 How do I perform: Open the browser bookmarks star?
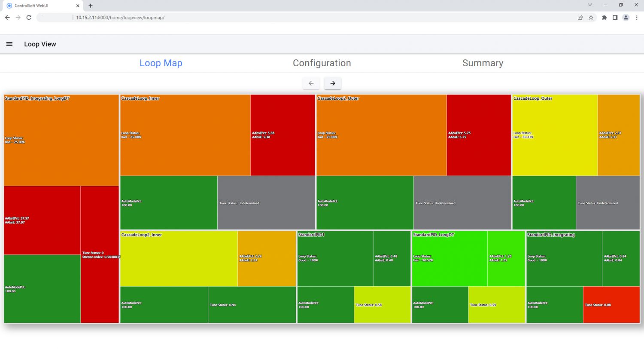click(x=591, y=18)
